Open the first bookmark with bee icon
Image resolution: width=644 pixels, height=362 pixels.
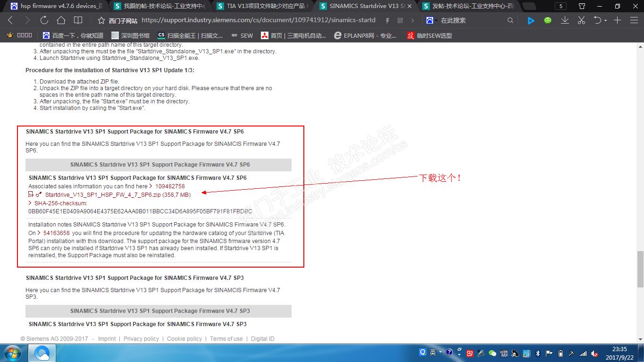click(x=19, y=35)
